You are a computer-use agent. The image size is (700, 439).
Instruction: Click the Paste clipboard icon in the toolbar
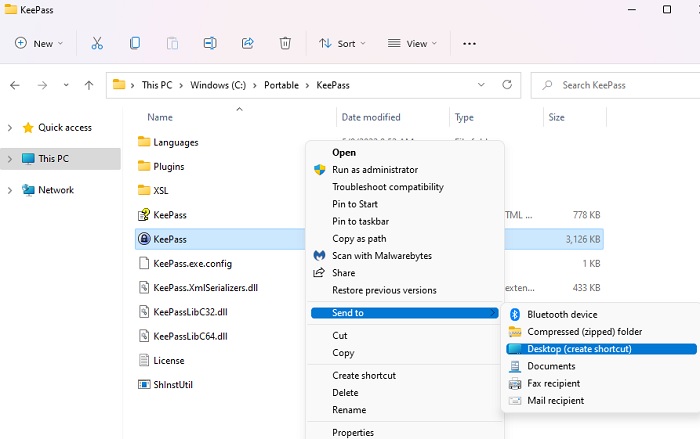172,43
